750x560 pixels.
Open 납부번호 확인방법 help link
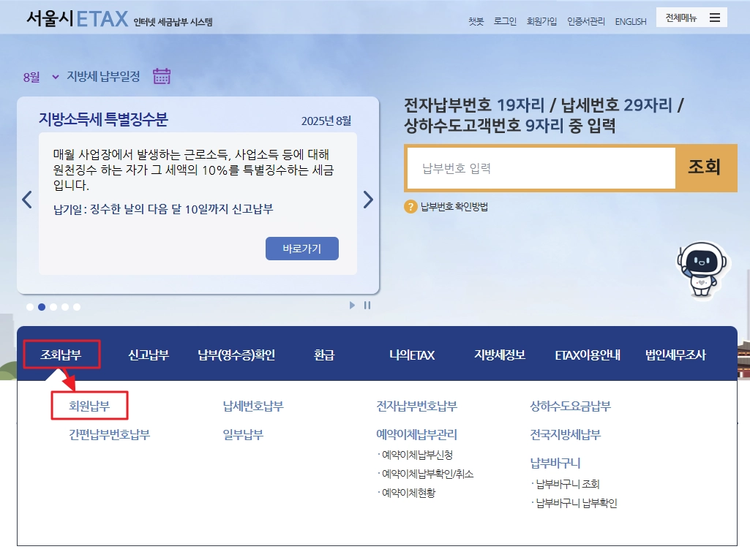454,207
